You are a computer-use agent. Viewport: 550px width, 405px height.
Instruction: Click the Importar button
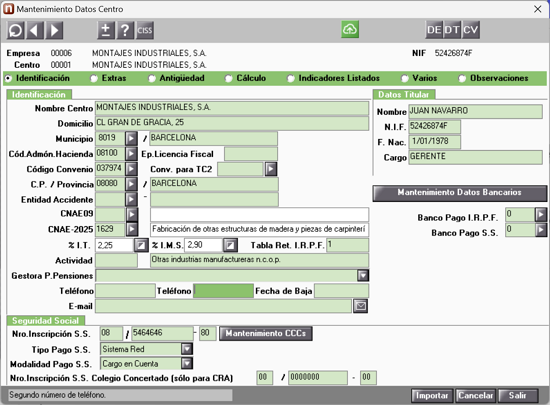click(432, 396)
